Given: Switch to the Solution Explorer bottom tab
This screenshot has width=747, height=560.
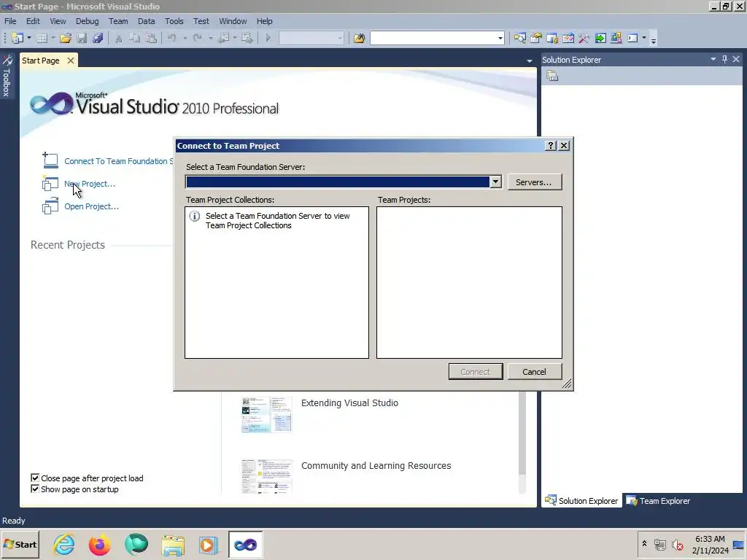Looking at the screenshot, I should [581, 500].
